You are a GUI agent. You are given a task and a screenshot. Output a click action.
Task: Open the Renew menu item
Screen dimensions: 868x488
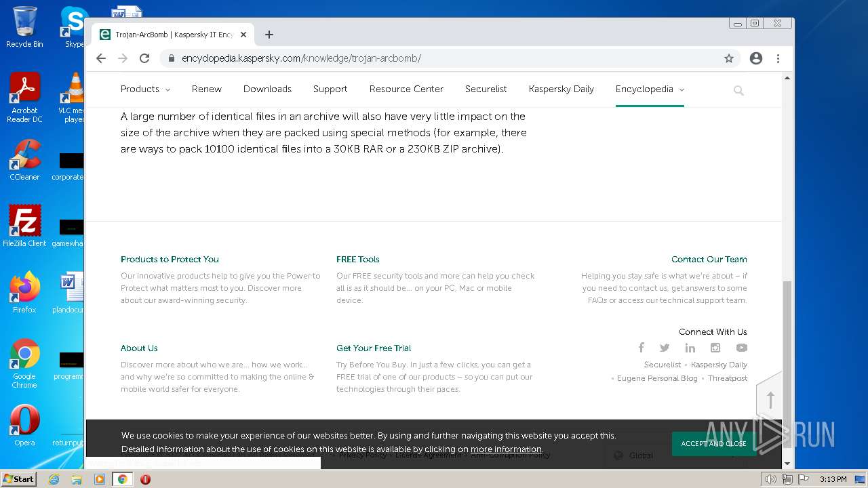pyautogui.click(x=207, y=89)
